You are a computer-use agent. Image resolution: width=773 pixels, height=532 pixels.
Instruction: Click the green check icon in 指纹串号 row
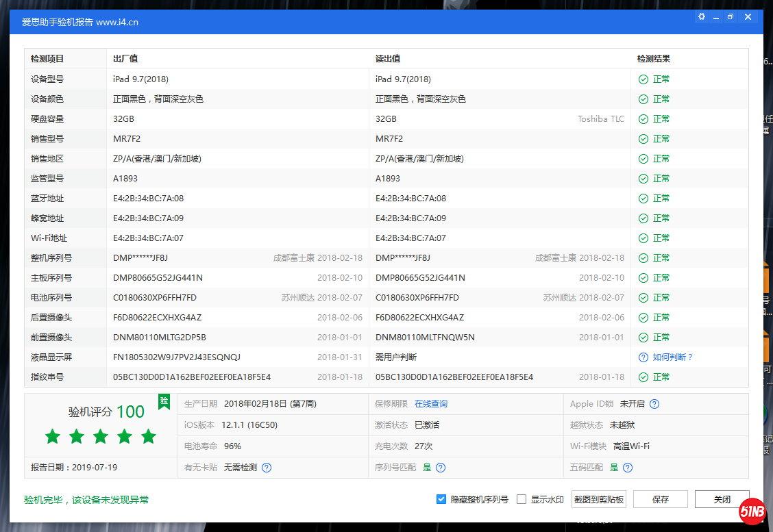pos(643,377)
